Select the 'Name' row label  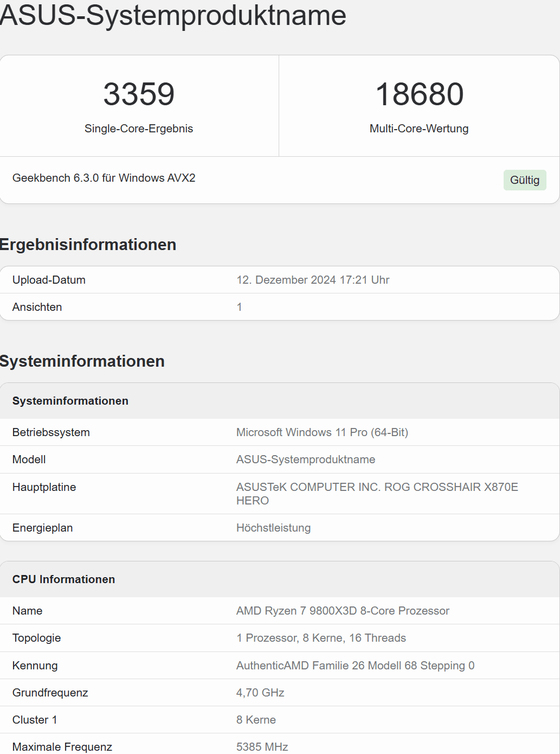pyautogui.click(x=28, y=611)
